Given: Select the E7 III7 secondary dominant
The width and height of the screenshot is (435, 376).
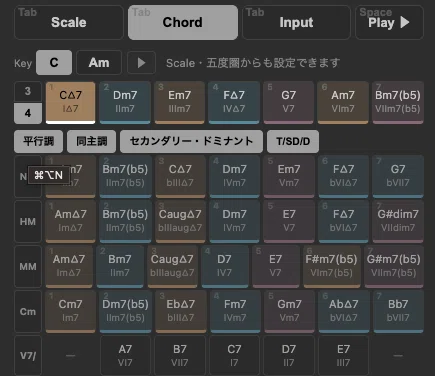Looking at the screenshot, I should (x=343, y=356).
